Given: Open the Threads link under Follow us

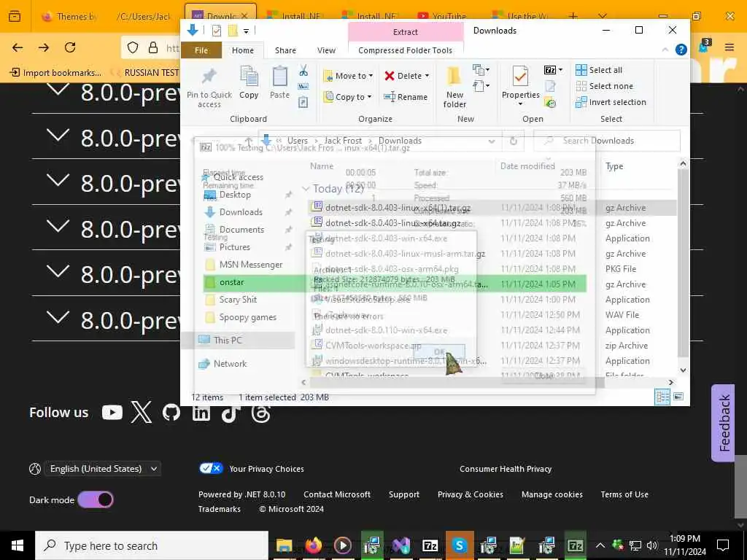Looking at the screenshot, I should click(260, 413).
